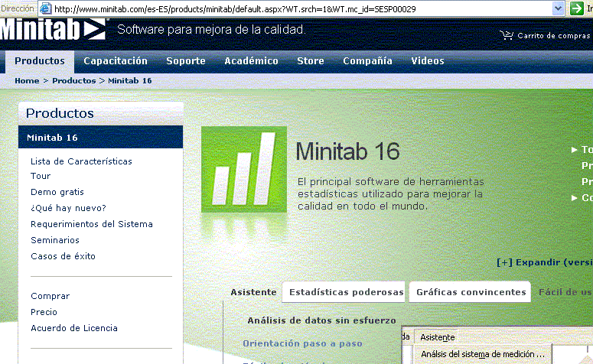593x364 pixels.
Task: Click the green Go arrow button
Action: coord(576,8)
